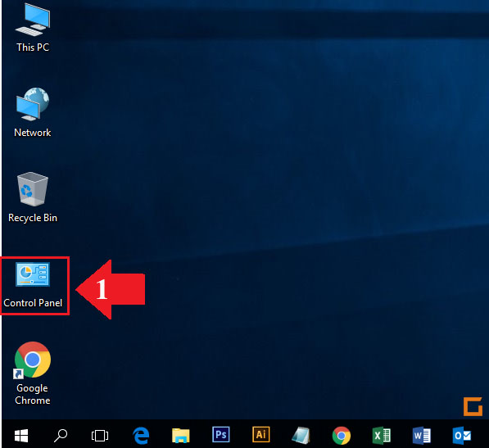Click the red arrow numbered 1
Image resolution: width=489 pixels, height=448 pixels.
point(111,289)
